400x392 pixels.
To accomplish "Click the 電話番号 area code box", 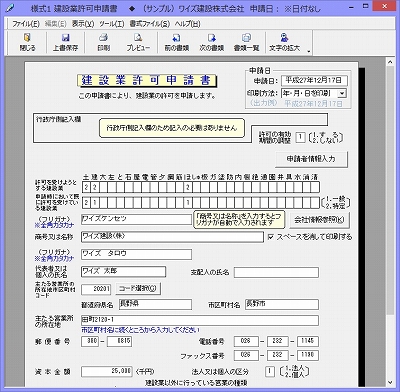I will click(x=246, y=341).
